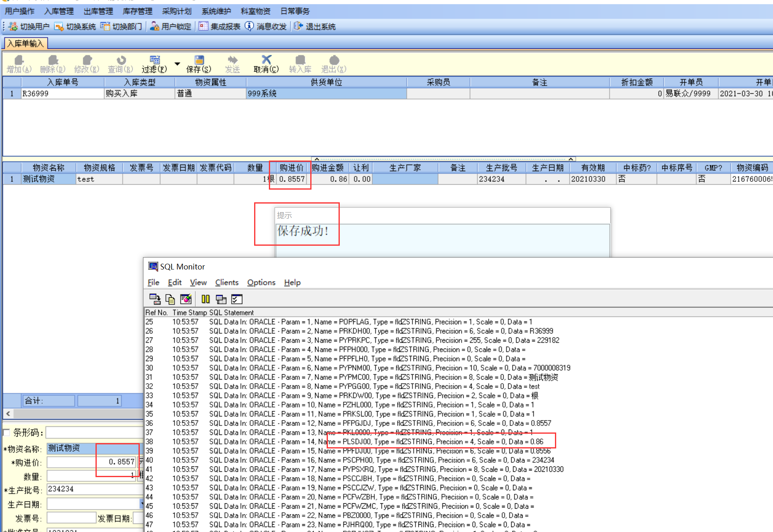Click the 购进价 column header
The height and width of the screenshot is (532, 773).
coord(291,168)
